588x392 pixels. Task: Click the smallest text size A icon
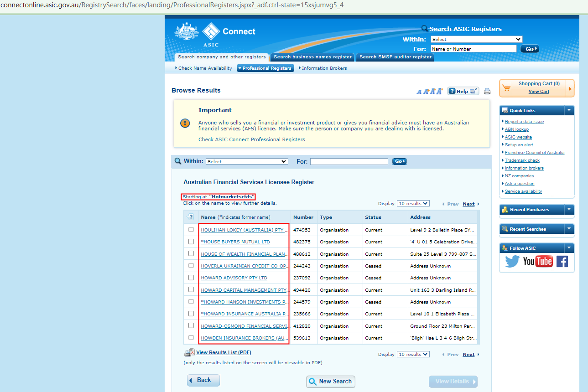(x=419, y=92)
